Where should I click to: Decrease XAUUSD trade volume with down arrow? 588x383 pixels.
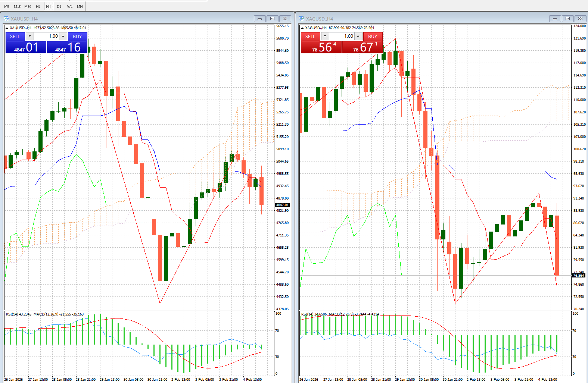[x=29, y=36]
